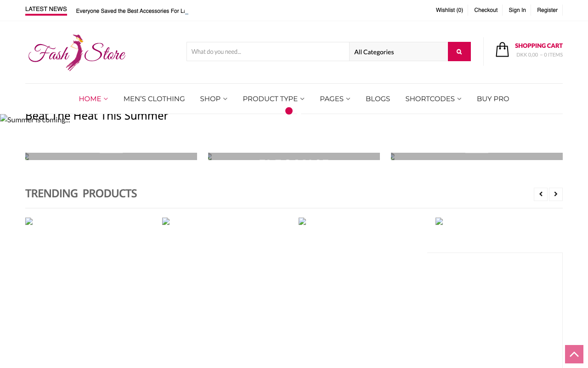Expand the Product Type menu
588x368 pixels.
coord(273,99)
